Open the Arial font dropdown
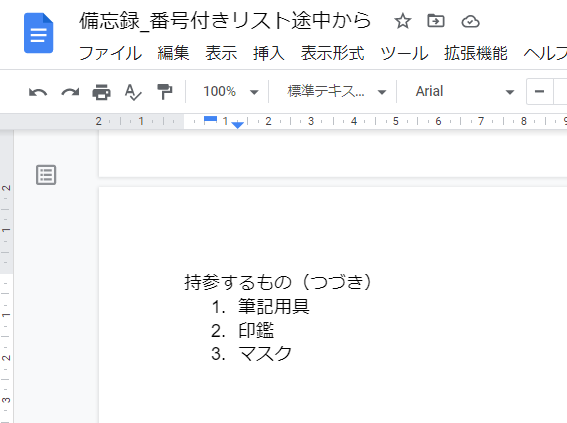 pos(464,91)
